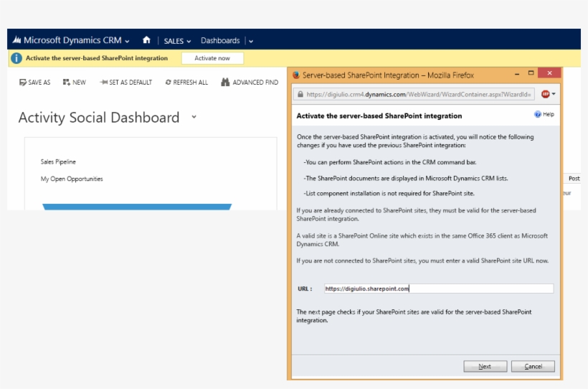Click the Post tab behind the popup

tap(574, 179)
